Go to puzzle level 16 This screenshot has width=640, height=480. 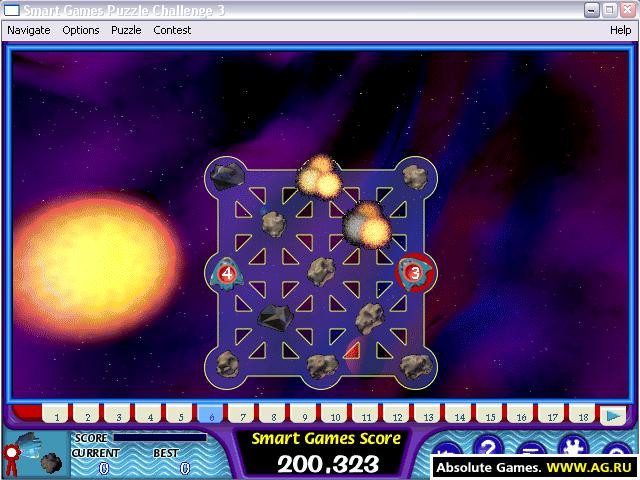tap(522, 416)
